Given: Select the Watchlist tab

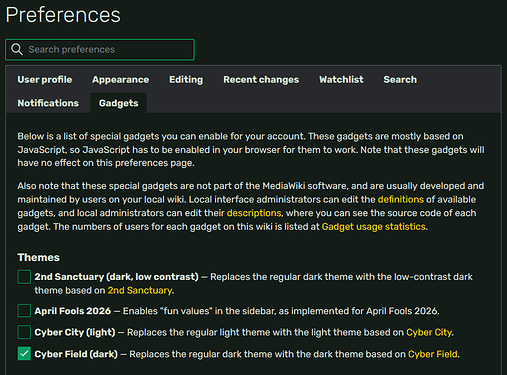Looking at the screenshot, I should tap(341, 80).
